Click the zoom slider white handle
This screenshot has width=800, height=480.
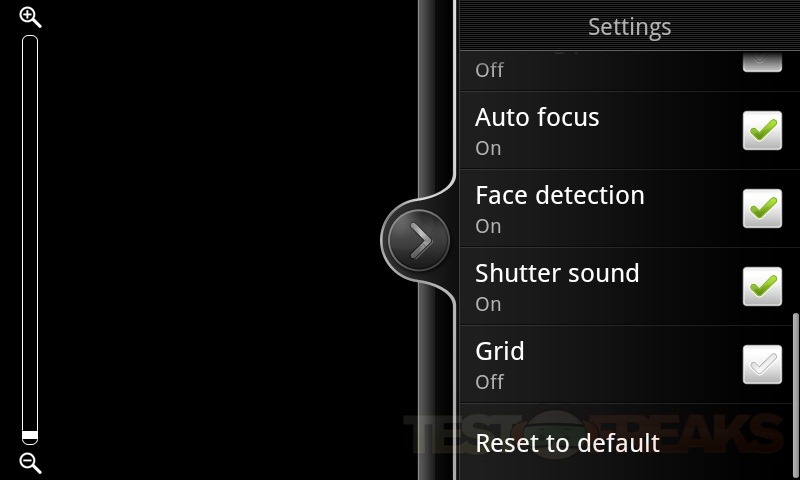coord(30,436)
